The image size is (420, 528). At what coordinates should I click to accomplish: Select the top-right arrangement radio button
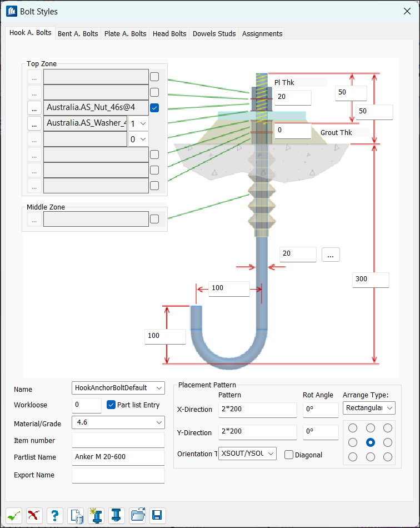(388, 428)
